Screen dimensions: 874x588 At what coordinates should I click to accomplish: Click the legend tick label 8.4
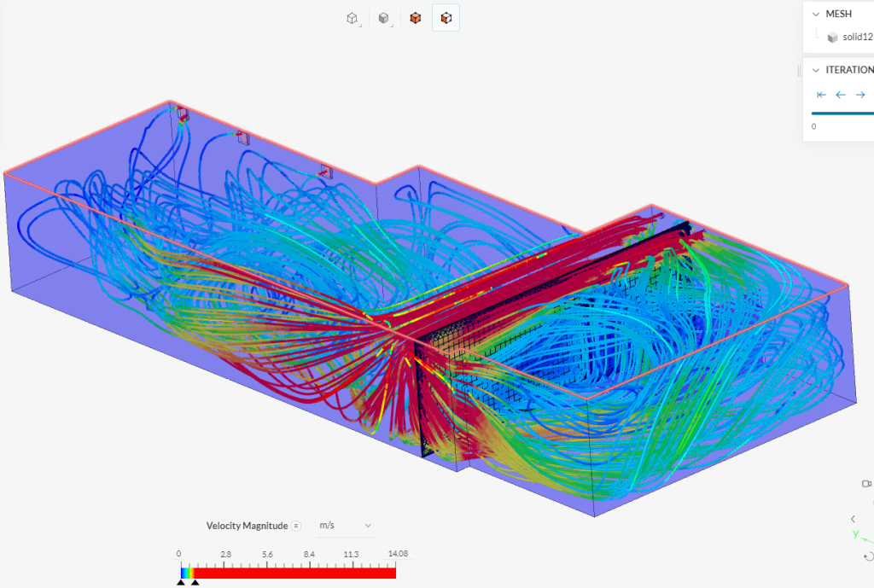[309, 554]
